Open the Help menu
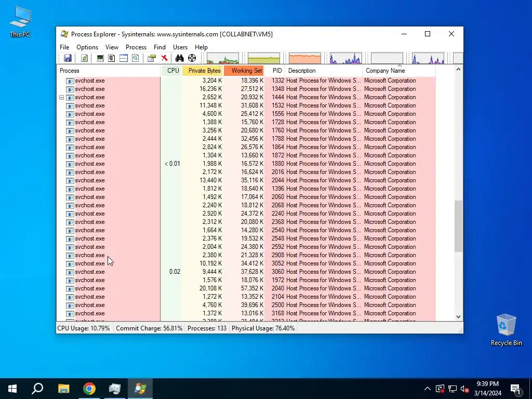The image size is (532, 399). click(x=201, y=47)
